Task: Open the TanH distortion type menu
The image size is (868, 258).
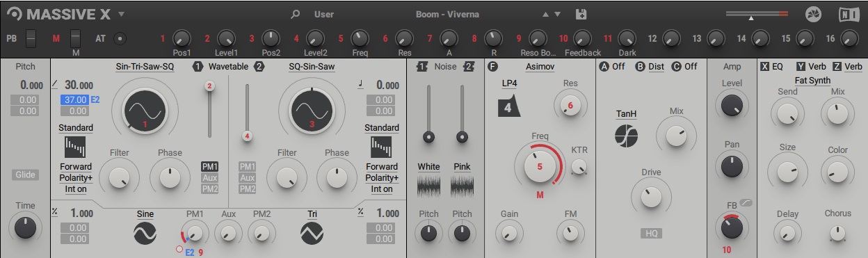Action: tap(626, 114)
